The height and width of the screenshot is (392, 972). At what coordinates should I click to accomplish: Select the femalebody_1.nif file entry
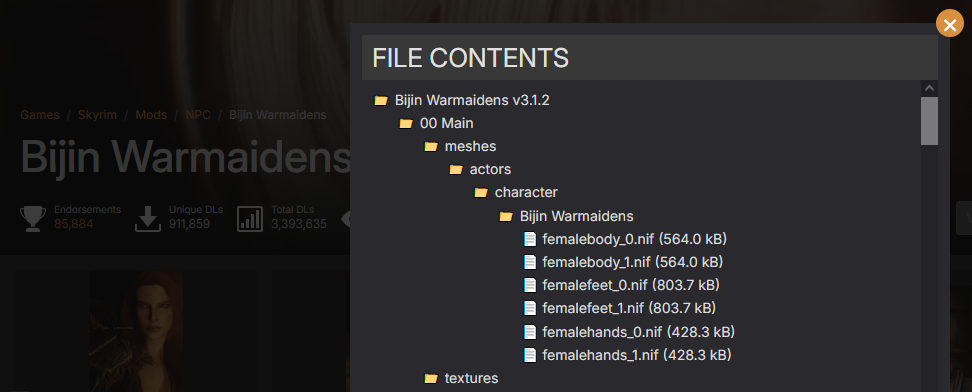pyautogui.click(x=624, y=262)
